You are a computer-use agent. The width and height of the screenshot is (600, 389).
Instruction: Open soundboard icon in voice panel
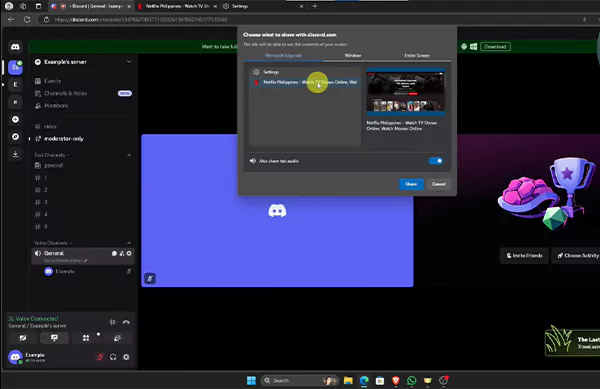(x=117, y=338)
